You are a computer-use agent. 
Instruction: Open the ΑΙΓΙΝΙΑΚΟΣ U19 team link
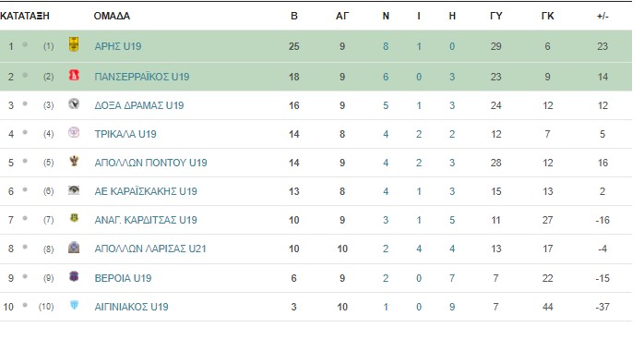(x=131, y=307)
